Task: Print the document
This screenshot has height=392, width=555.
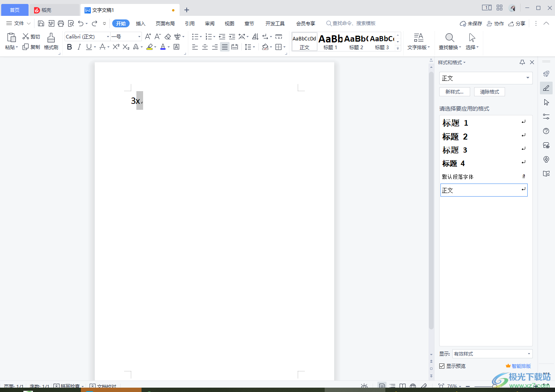Action: 61,23
